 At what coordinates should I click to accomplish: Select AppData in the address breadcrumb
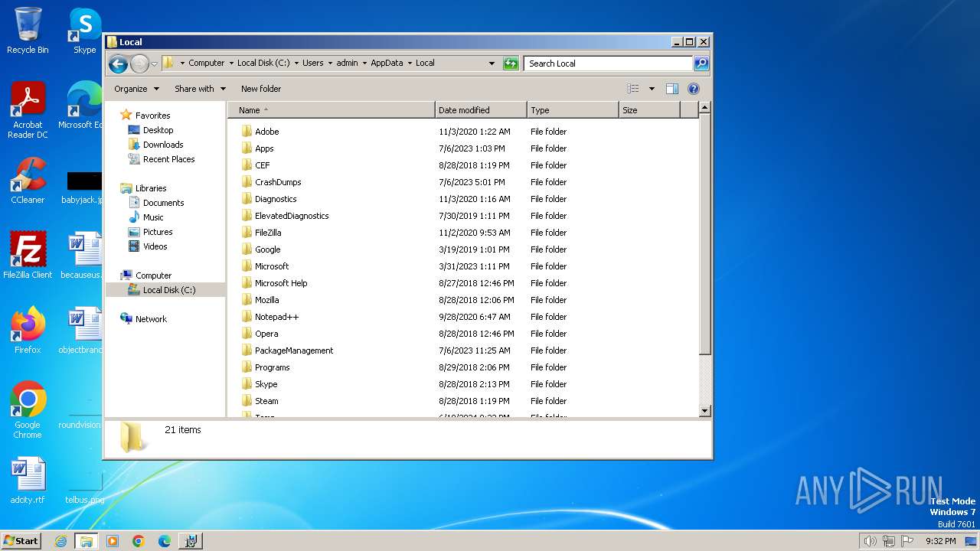coord(387,64)
